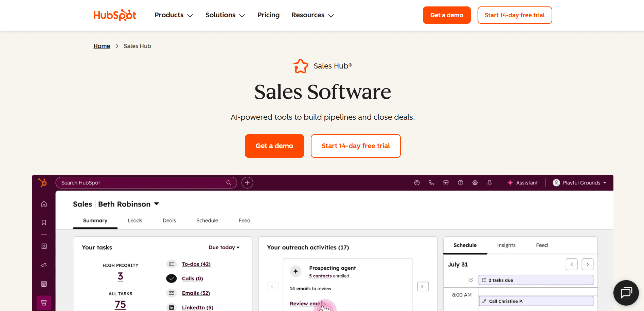Click the Prospecting agent sparkle icon
The width and height of the screenshot is (644, 311).
tap(296, 271)
